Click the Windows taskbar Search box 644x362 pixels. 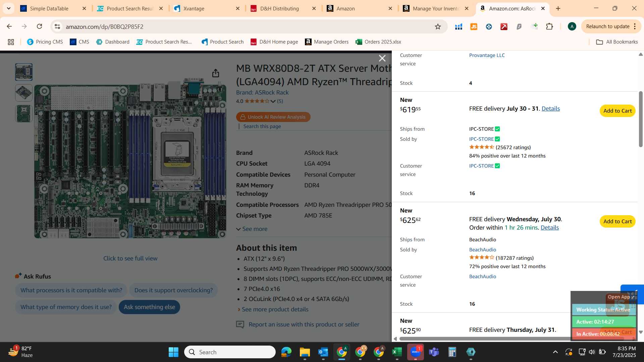click(230, 352)
